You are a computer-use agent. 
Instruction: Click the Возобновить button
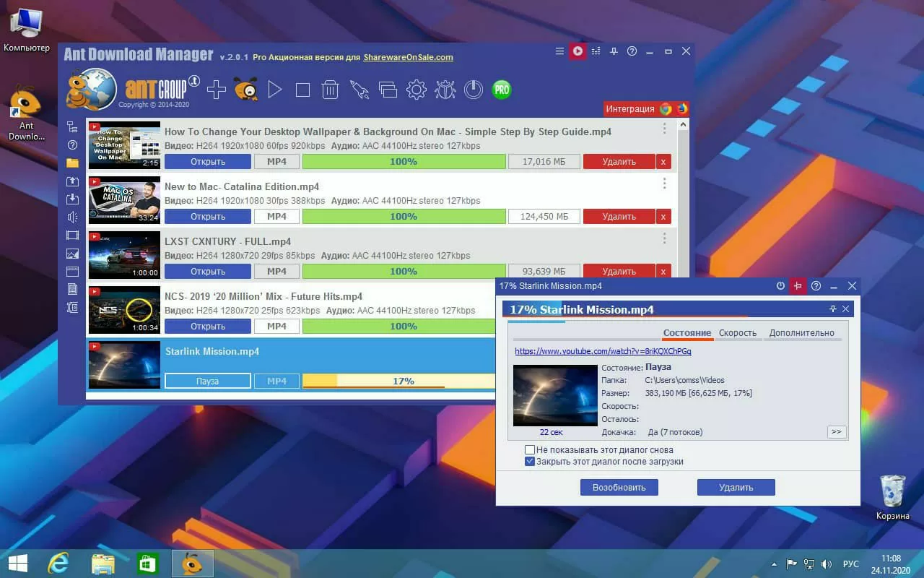[619, 487]
